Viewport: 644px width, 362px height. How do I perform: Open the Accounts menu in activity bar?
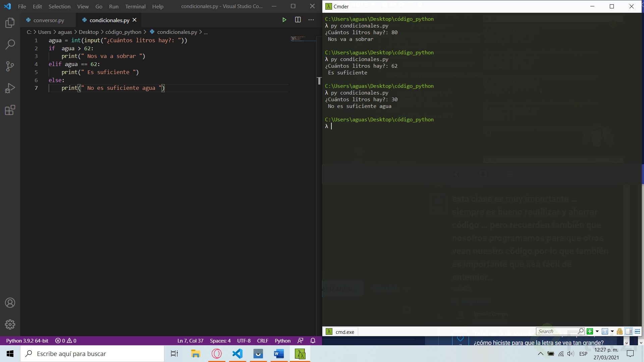pyautogui.click(x=10, y=303)
